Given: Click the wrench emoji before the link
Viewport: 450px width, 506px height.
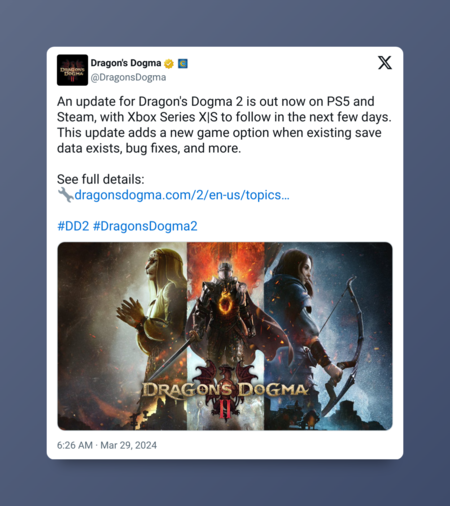Looking at the screenshot, I should pos(65,195).
